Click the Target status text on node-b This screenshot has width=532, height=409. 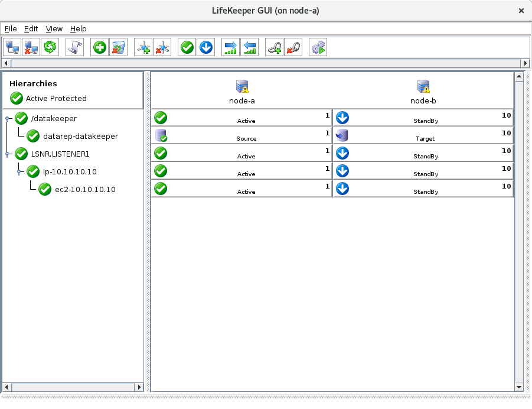point(425,138)
